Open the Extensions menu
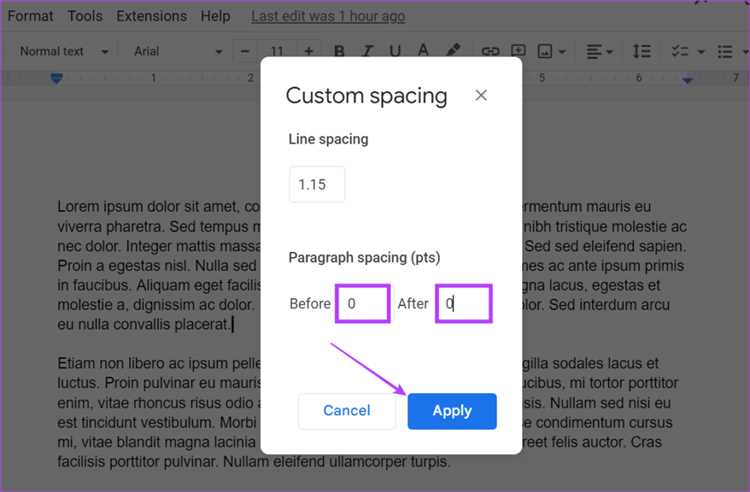The image size is (750, 492). (x=152, y=16)
